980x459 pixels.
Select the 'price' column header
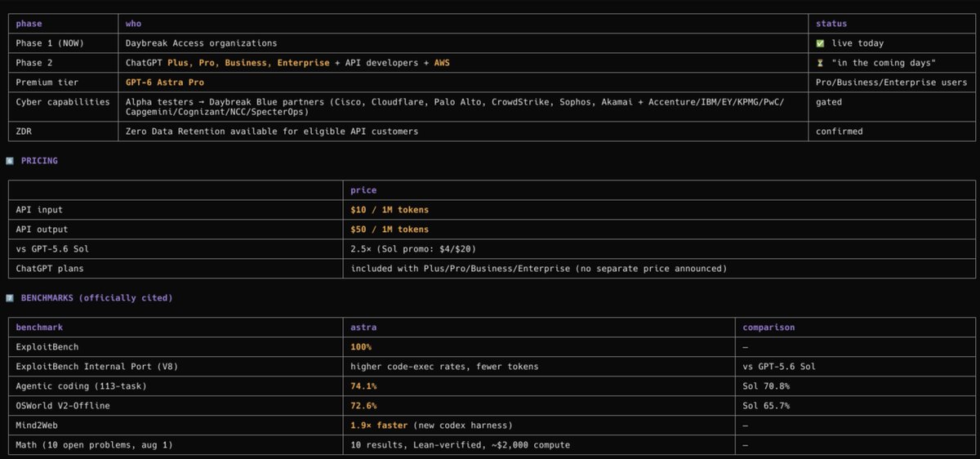point(363,190)
